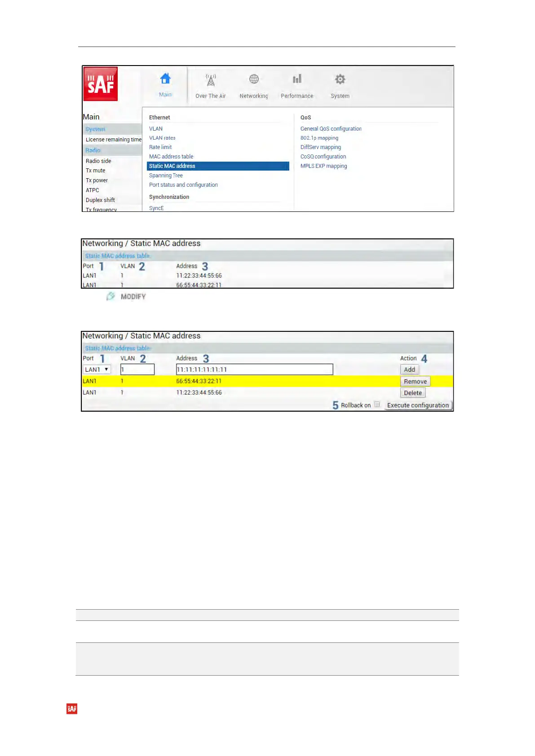535x756 pixels.
Task: Open the LAN1 port dropdown
Action: 97,369
